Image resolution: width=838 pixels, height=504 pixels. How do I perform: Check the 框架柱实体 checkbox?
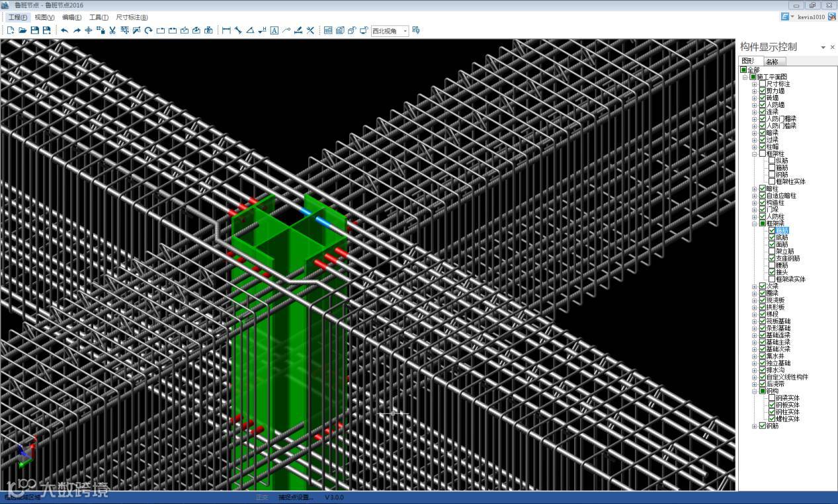tap(772, 181)
